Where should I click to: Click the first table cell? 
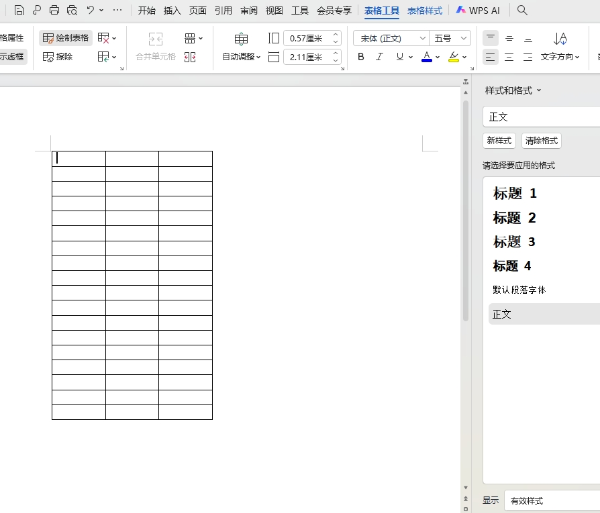pos(79,159)
